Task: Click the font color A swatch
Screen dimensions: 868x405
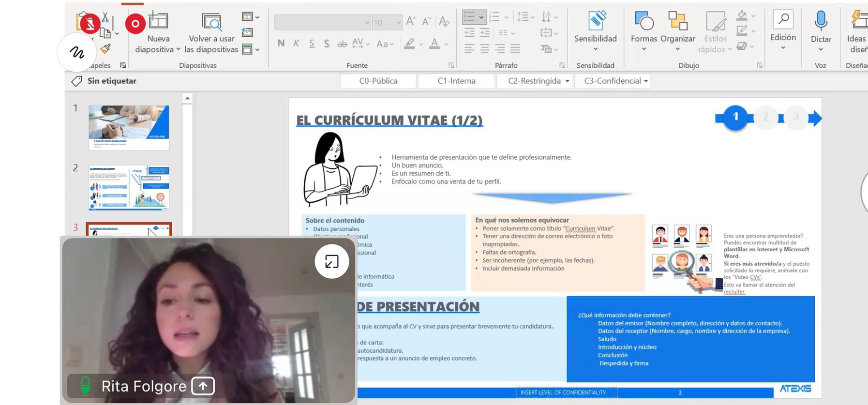Action: (x=434, y=44)
